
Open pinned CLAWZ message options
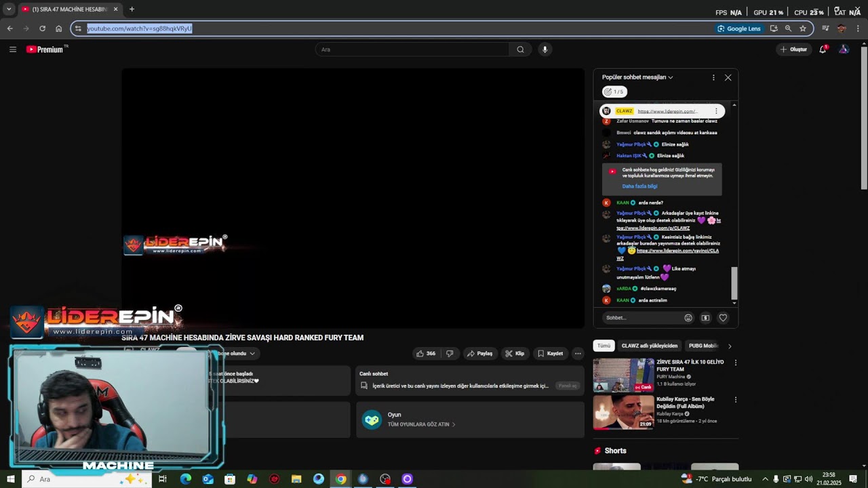coord(716,111)
